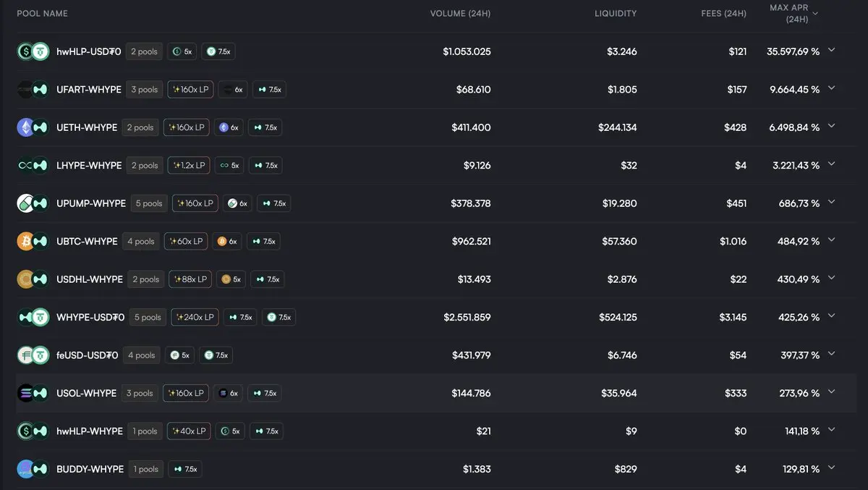Click the 240x LP badge on WHYPE-USD₮0
The height and width of the screenshot is (490, 868).
(195, 317)
